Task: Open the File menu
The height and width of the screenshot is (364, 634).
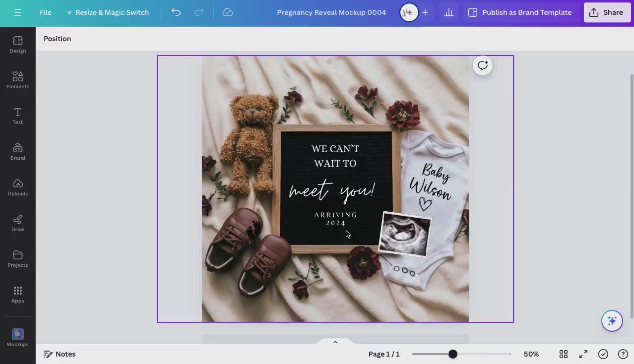Action: (x=46, y=12)
